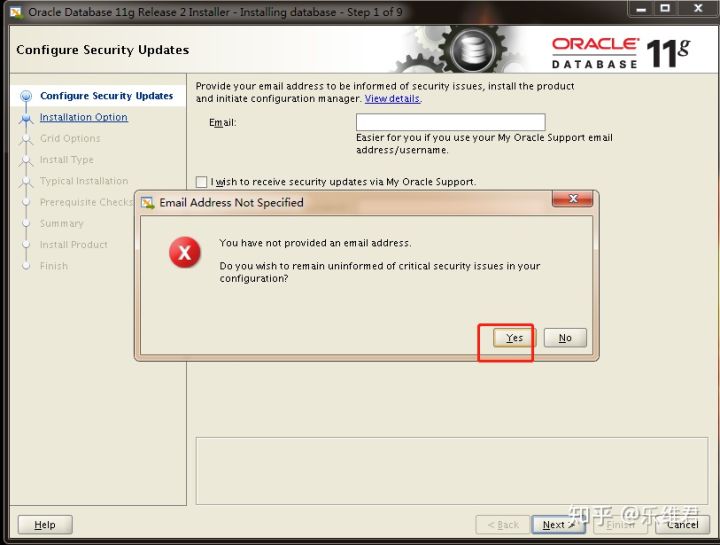
Task: Cancel the installer
Action: tap(682, 524)
